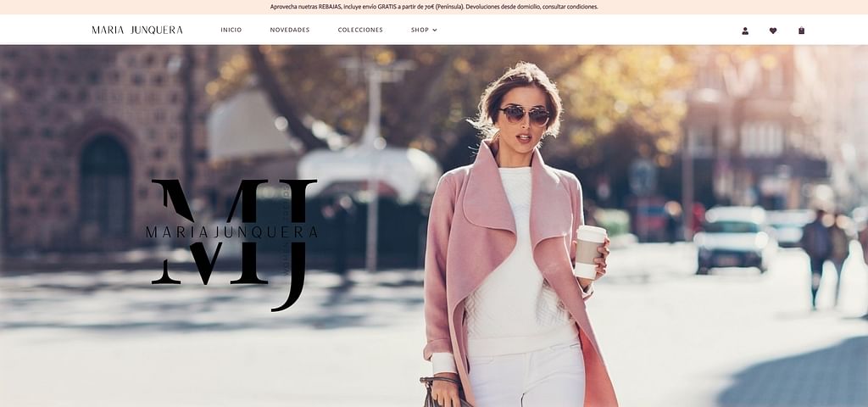Click the 'consultar condiciones' text
Viewport: 868px width, 407px height.
coord(572,7)
